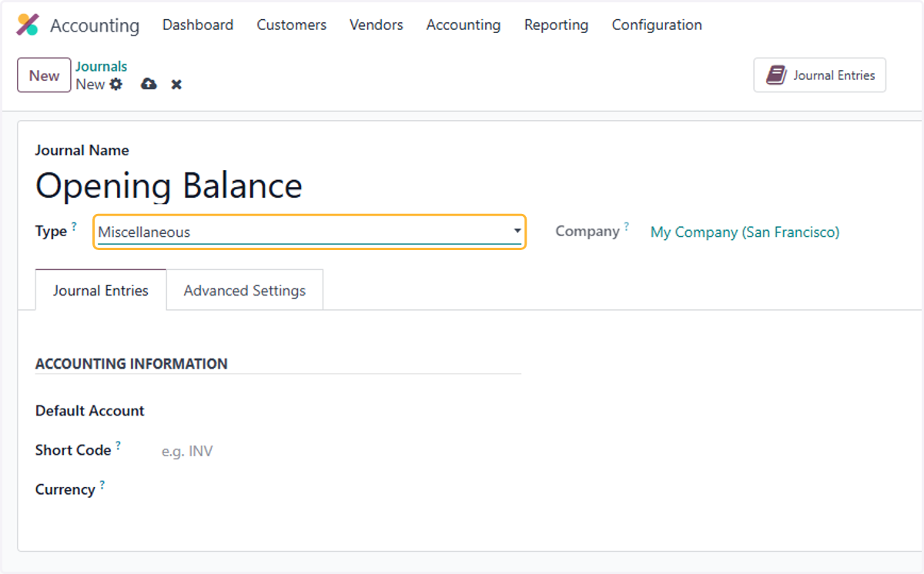Screen dimensions: 924x574
Task: Discard changes with the X icon
Action: pyautogui.click(x=176, y=85)
